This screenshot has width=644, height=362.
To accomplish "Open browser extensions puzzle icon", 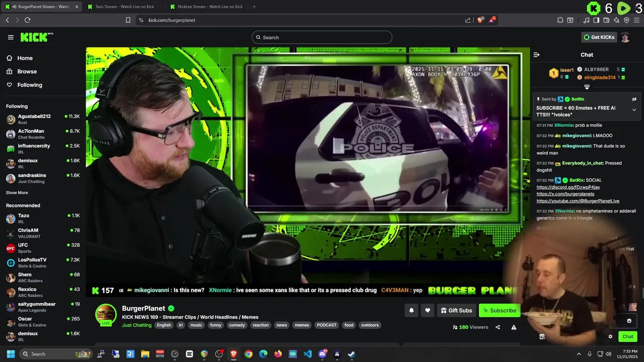I will 560,20.
